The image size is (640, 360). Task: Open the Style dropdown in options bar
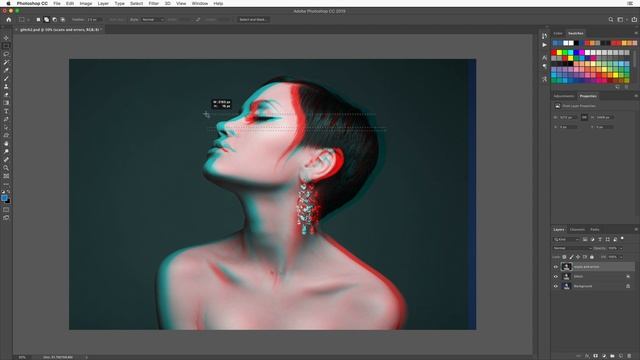coord(153,20)
